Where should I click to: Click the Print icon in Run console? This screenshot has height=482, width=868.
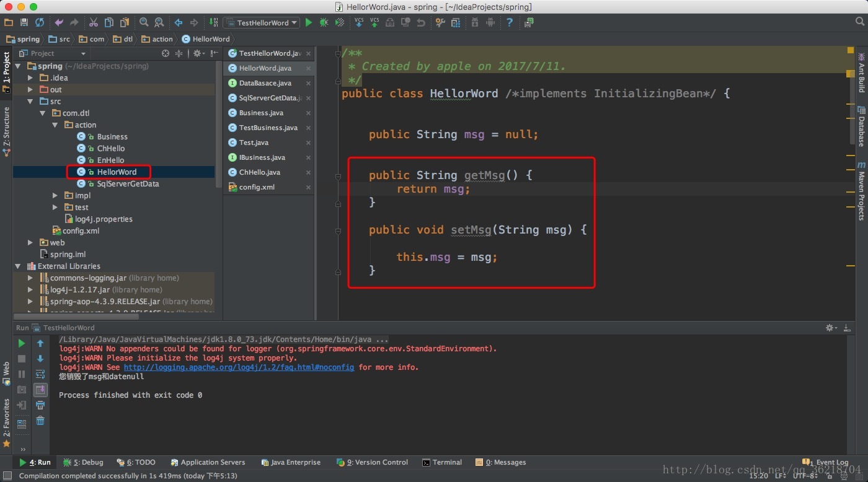pyautogui.click(x=40, y=405)
